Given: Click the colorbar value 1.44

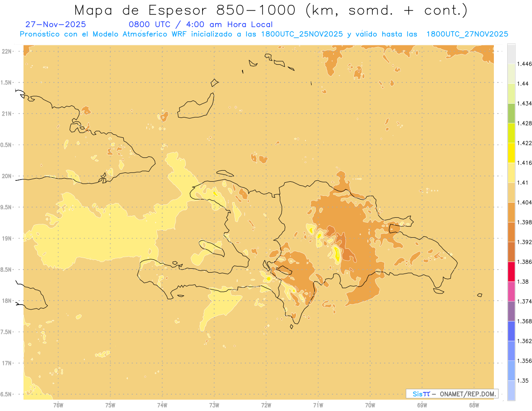Looking at the screenshot, I should [x=523, y=83].
